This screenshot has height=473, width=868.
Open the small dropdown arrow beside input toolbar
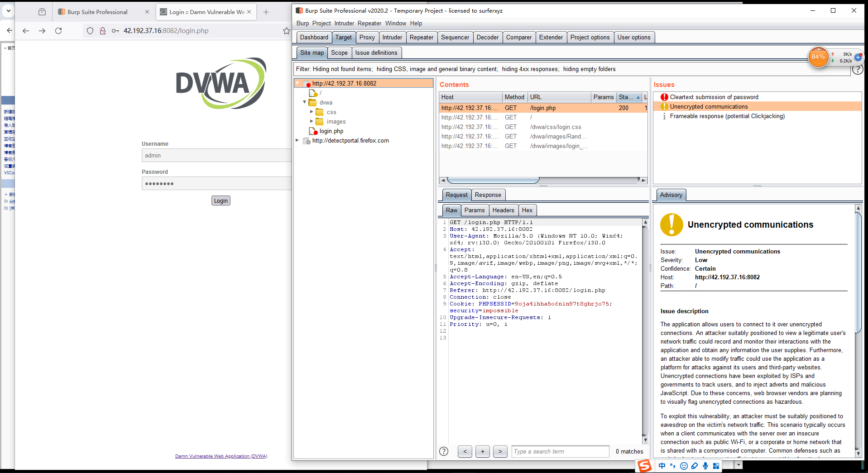[739, 465]
